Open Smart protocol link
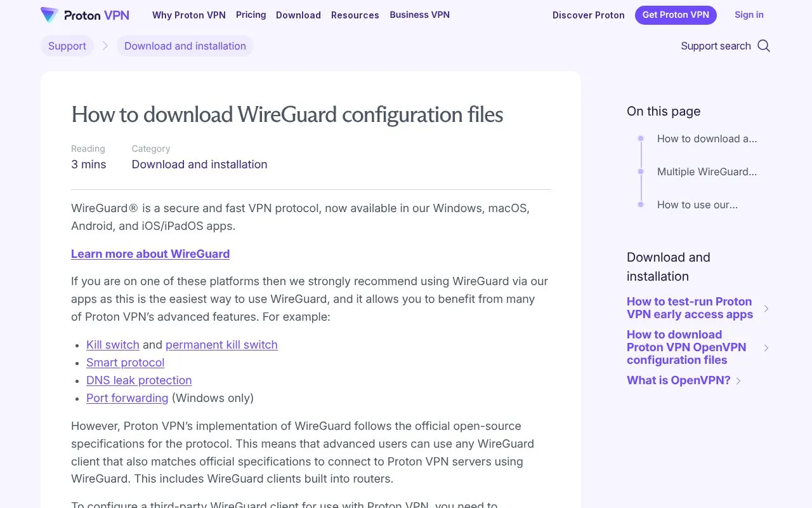The height and width of the screenshot is (508, 812). [125, 363]
